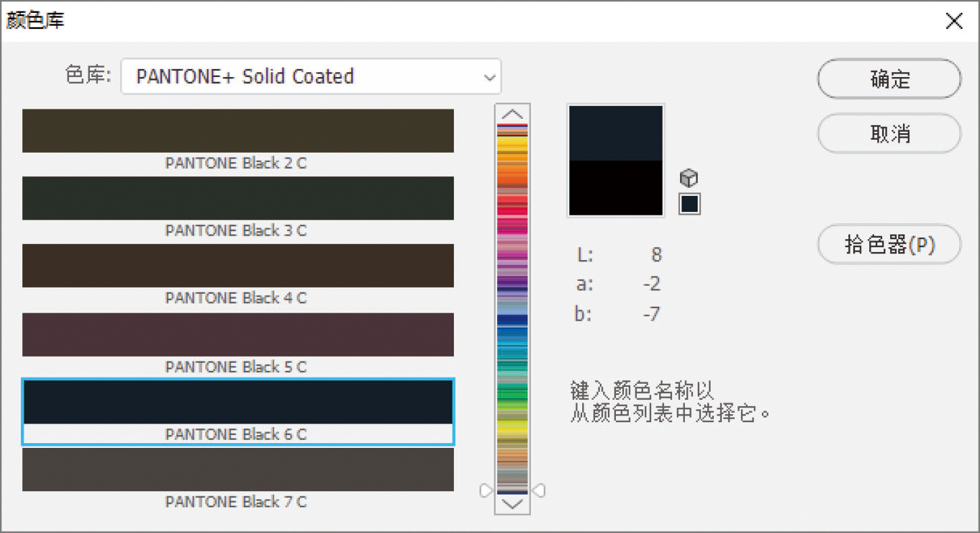
Task: Select the PANTONE Black 5 C swatch
Action: click(238, 334)
